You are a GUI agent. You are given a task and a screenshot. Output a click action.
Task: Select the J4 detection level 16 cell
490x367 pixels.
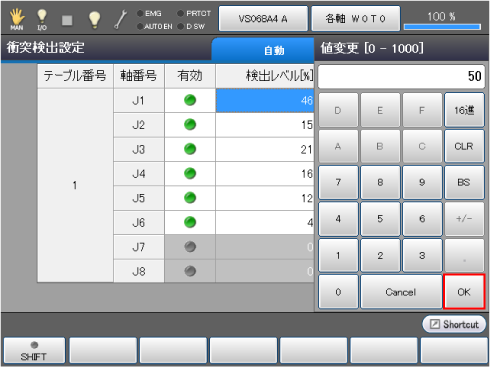(x=265, y=174)
